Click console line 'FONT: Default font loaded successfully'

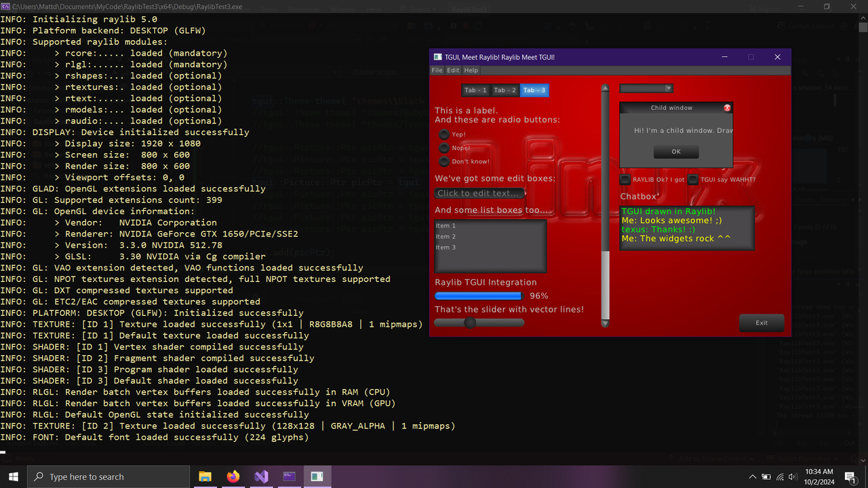click(155, 437)
